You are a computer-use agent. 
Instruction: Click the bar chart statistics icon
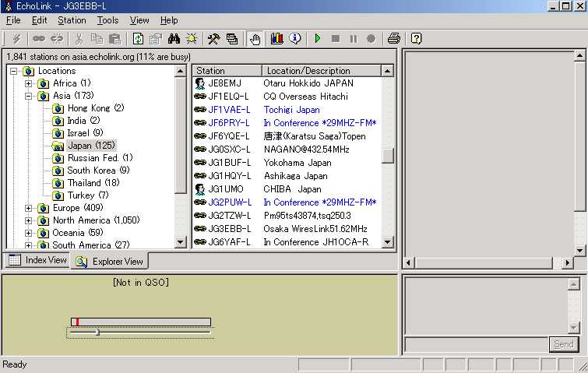point(276,38)
